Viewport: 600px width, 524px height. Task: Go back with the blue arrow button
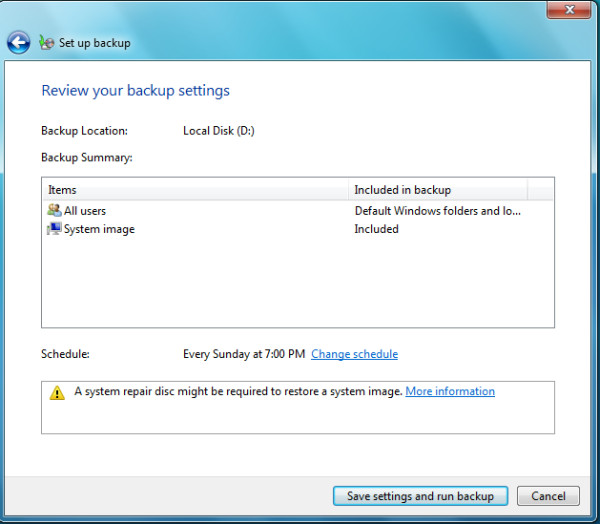point(18,42)
